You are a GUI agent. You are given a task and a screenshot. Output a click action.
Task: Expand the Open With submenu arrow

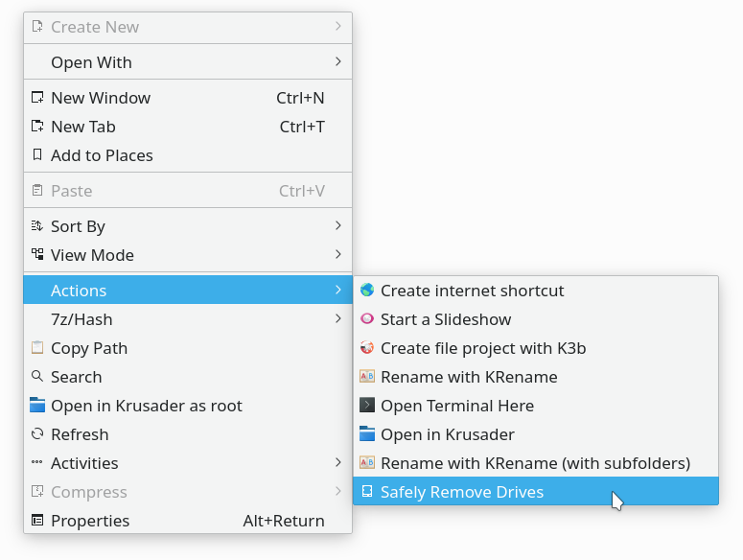pos(337,61)
